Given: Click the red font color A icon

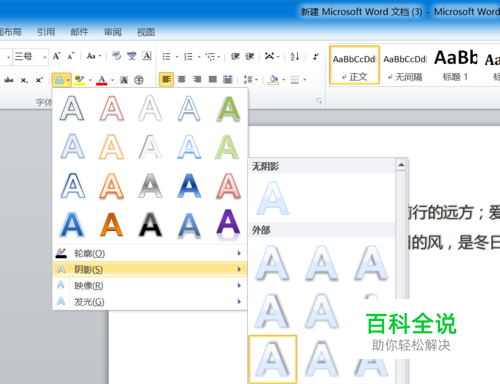Looking at the screenshot, I should pyautogui.click(x=102, y=80).
